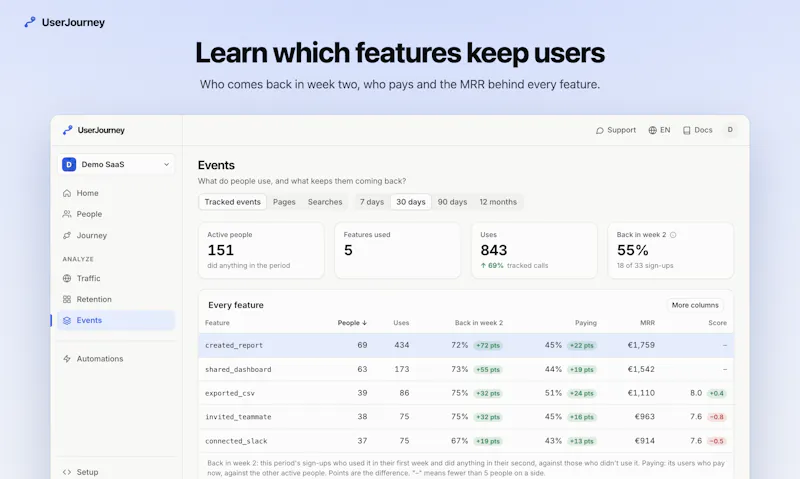Click the Support link
800x479 pixels.
(616, 130)
